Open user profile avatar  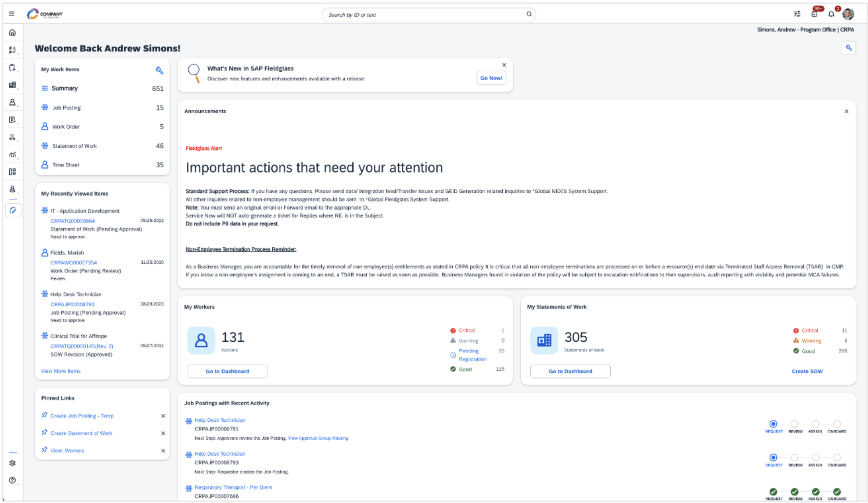(x=848, y=14)
